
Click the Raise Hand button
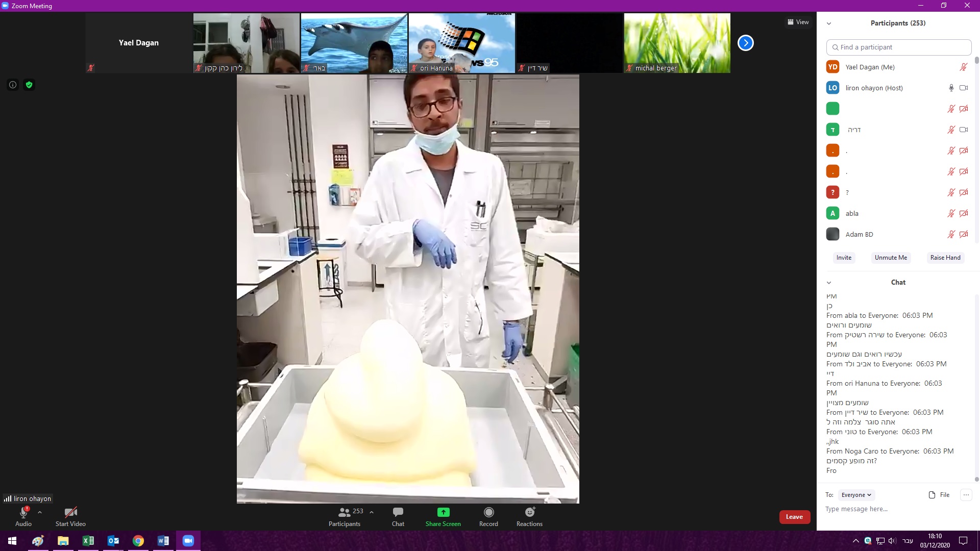945,258
